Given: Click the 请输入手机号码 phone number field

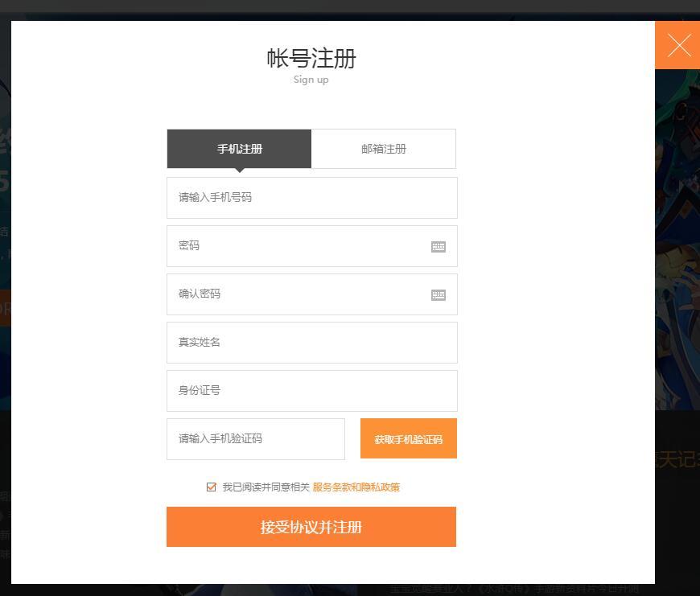Looking at the screenshot, I should tap(312, 198).
